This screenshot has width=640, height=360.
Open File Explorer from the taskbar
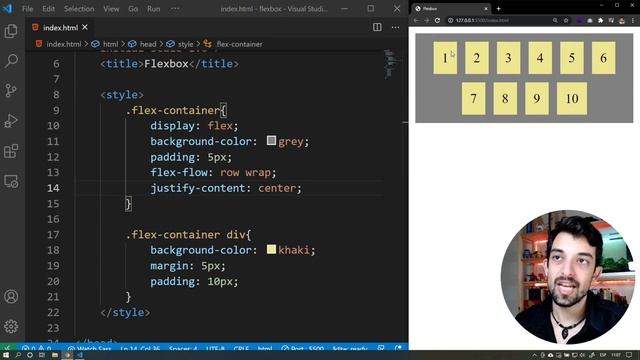(x=54, y=355)
